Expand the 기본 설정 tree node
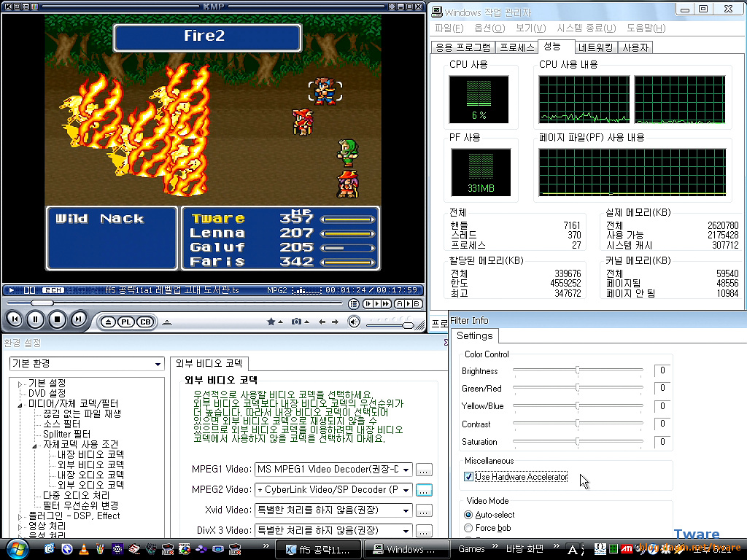Image resolution: width=747 pixels, height=560 pixels. 20,384
